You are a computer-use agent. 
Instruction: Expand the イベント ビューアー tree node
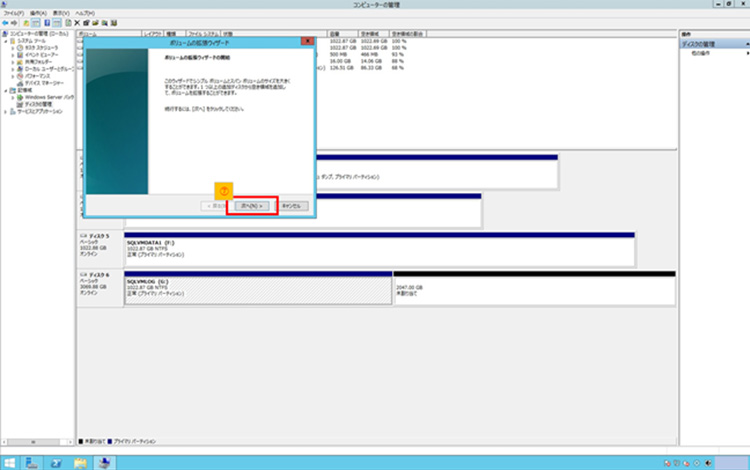(x=13, y=53)
